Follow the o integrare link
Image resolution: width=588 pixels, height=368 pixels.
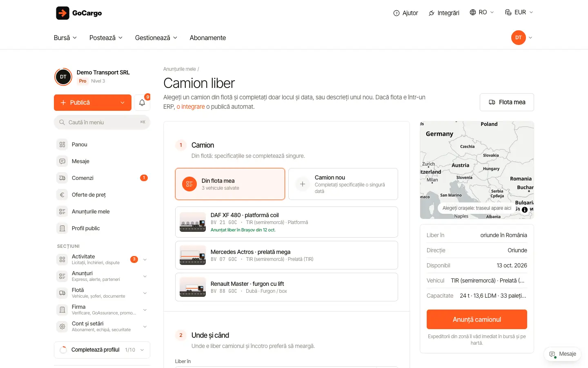(x=191, y=107)
